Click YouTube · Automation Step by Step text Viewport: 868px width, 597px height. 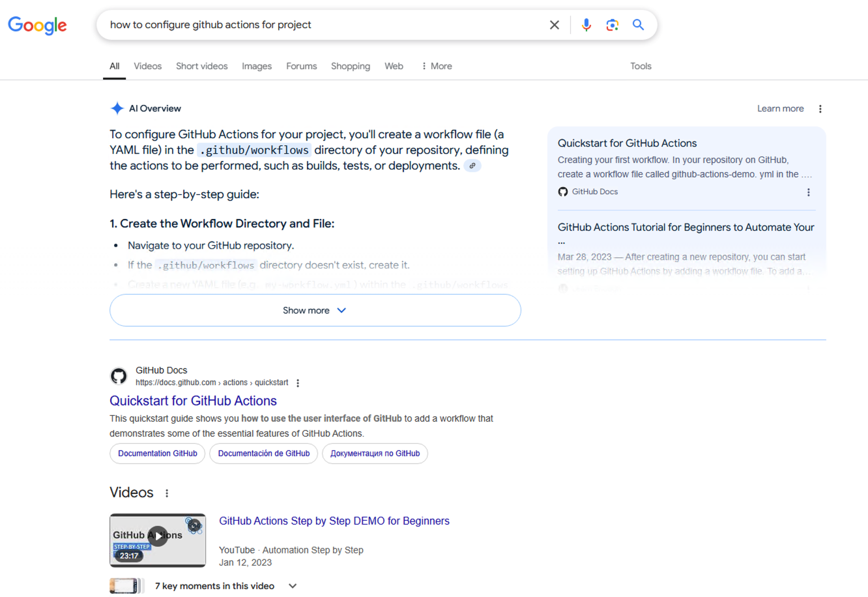[291, 550]
